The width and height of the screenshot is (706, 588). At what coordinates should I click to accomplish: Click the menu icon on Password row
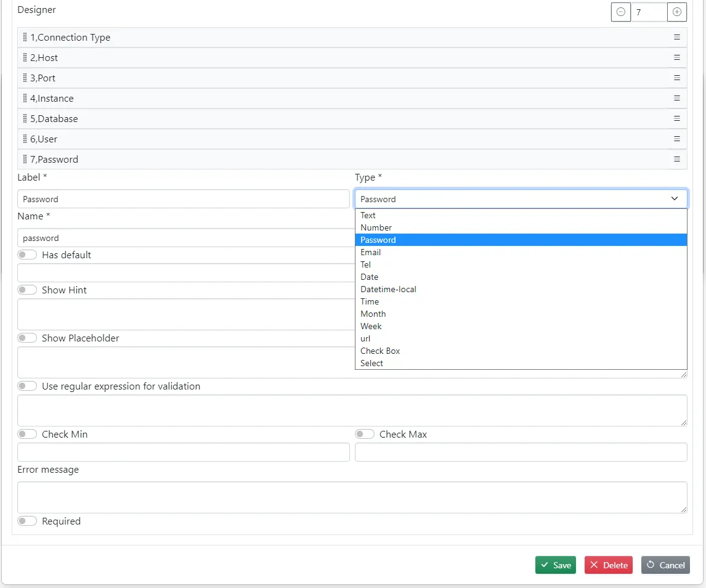[676, 160]
